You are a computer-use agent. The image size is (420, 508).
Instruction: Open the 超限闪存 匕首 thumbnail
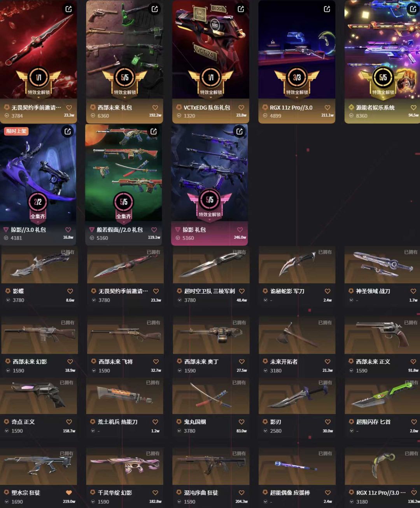pyautogui.click(x=383, y=397)
